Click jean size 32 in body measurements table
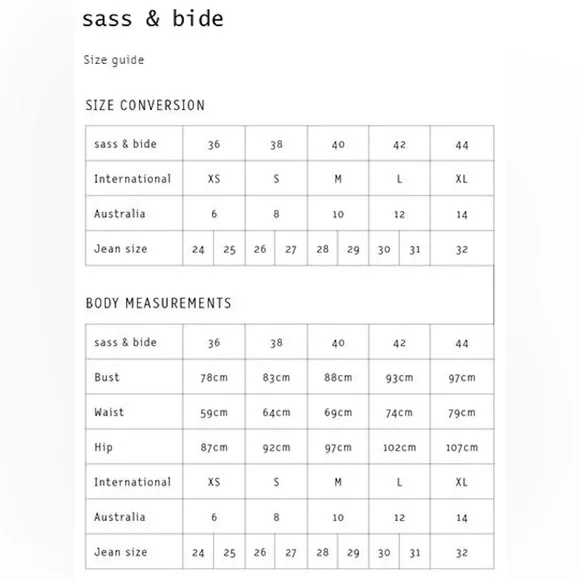The height and width of the screenshot is (580, 580). [x=462, y=553]
